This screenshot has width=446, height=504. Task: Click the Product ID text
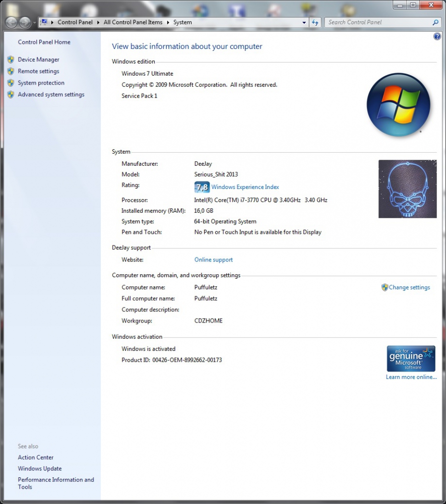click(171, 360)
